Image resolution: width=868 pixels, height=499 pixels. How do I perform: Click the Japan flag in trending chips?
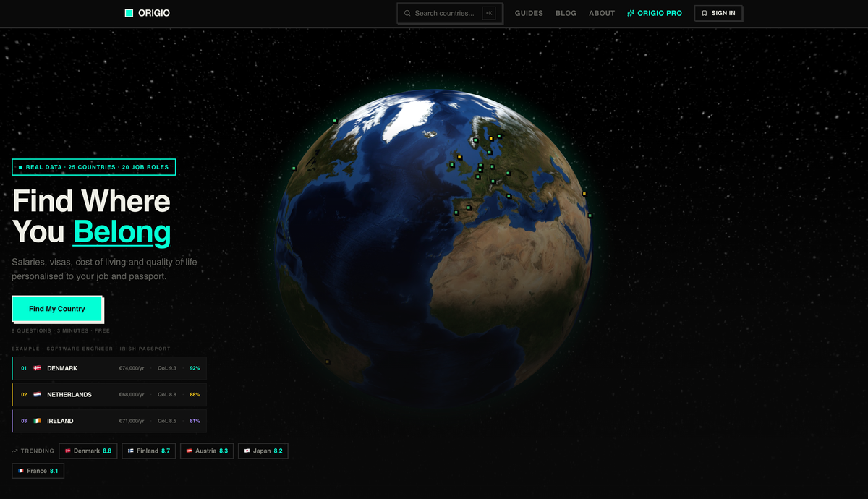(x=247, y=451)
